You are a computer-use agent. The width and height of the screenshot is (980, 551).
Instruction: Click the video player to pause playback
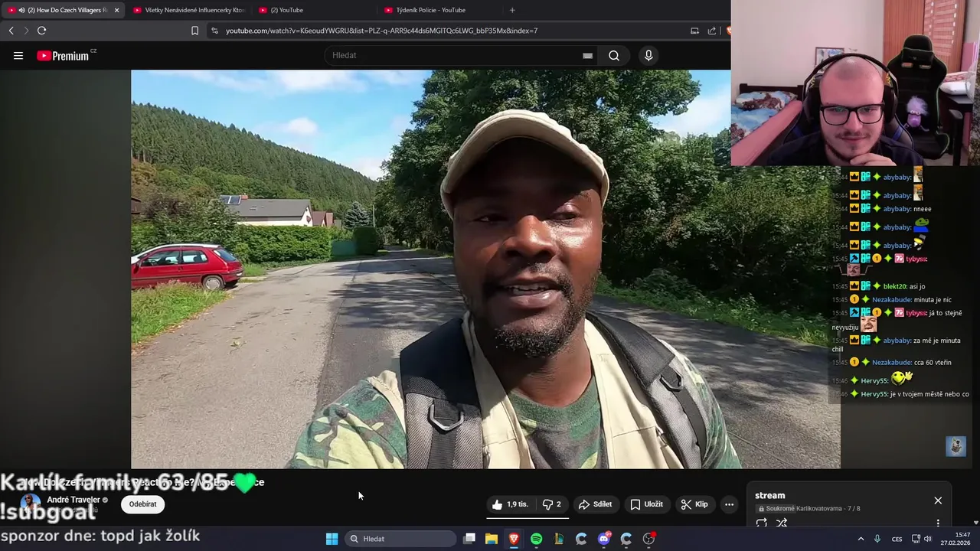coord(485,269)
